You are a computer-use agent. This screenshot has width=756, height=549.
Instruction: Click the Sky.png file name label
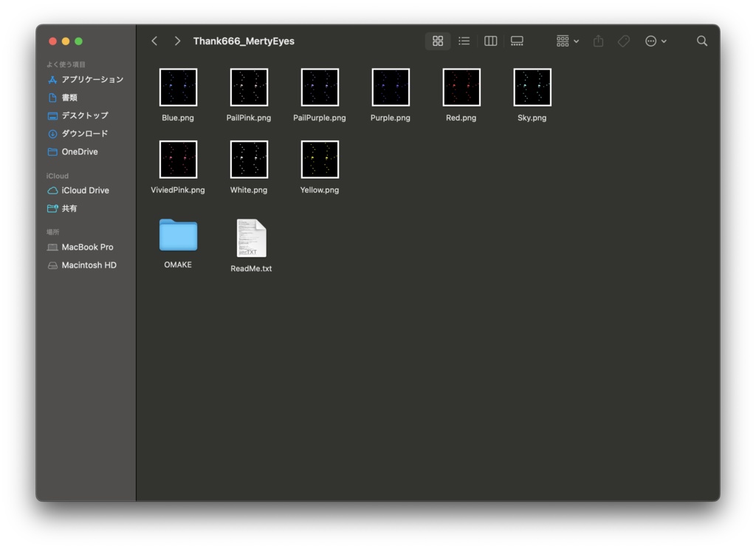[532, 117]
